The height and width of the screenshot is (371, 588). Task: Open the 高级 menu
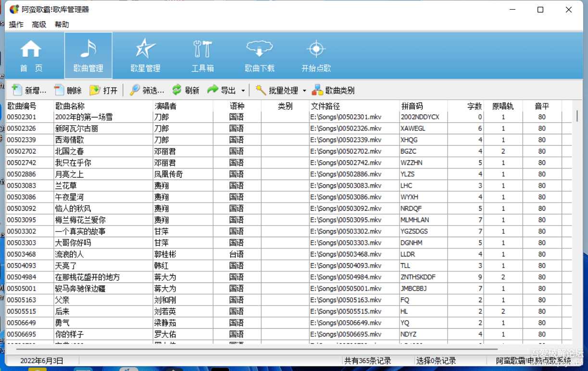point(39,25)
